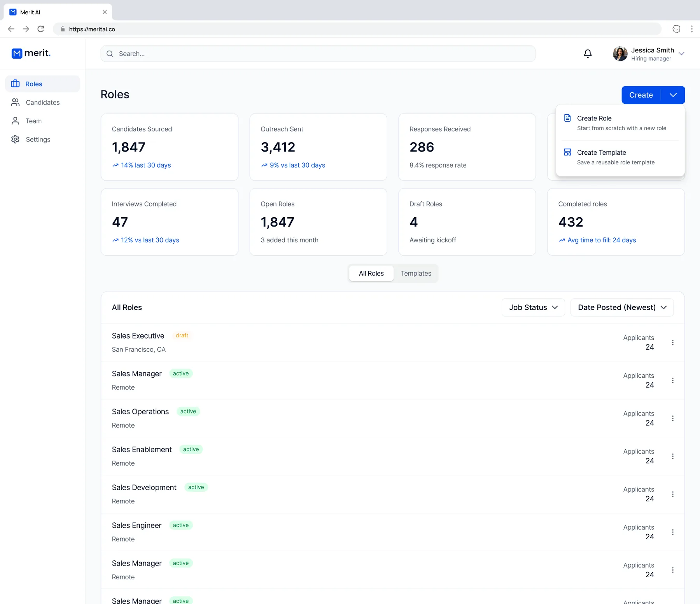
Task: Open Settings from the sidebar
Action: click(x=42, y=139)
